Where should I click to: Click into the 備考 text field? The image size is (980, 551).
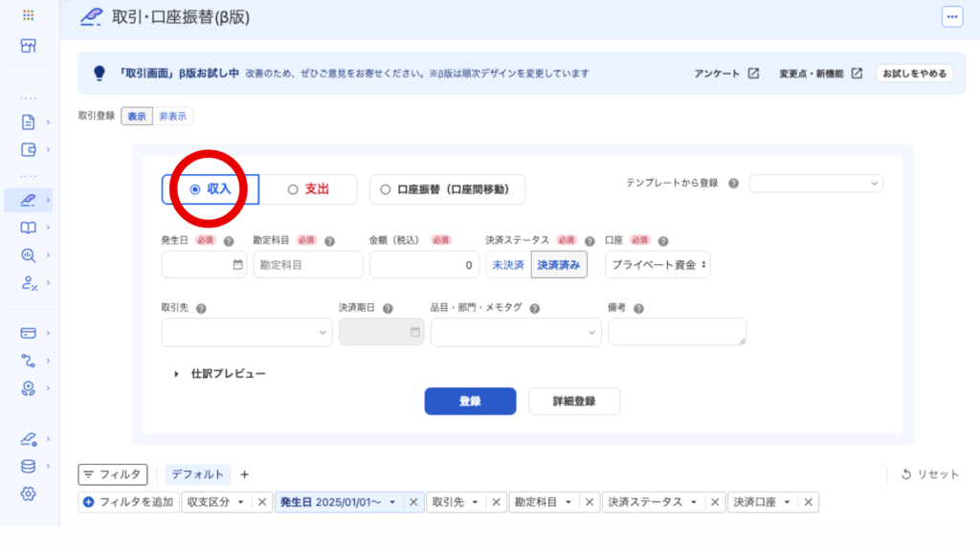(x=676, y=331)
